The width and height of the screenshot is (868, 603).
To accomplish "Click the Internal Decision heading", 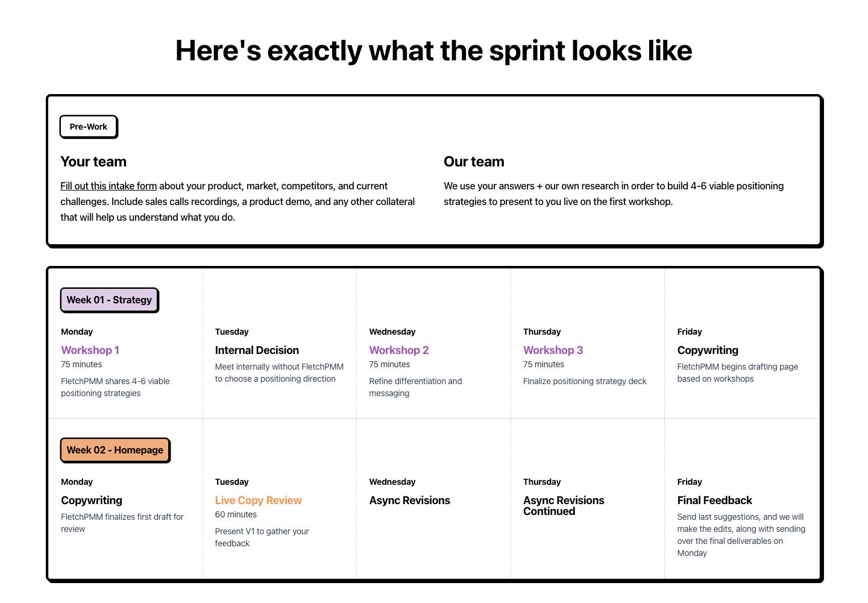I will [x=257, y=350].
